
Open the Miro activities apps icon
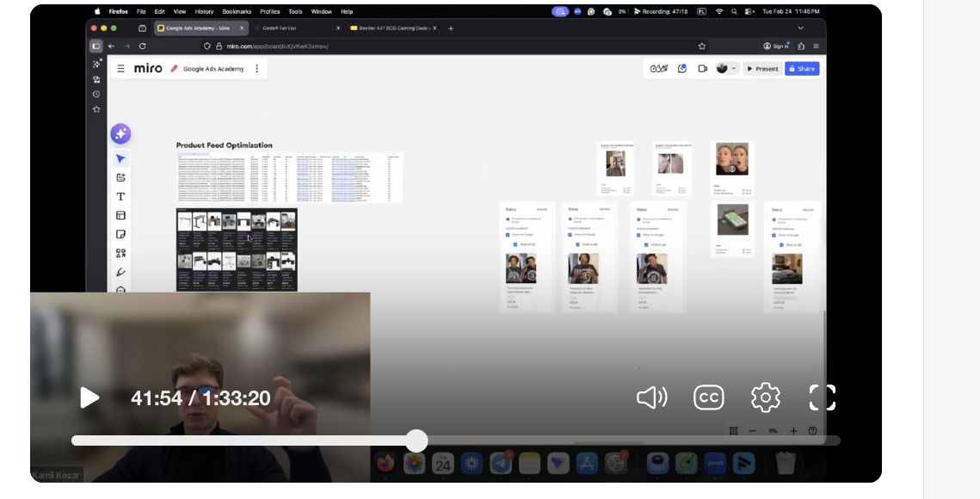click(x=659, y=69)
